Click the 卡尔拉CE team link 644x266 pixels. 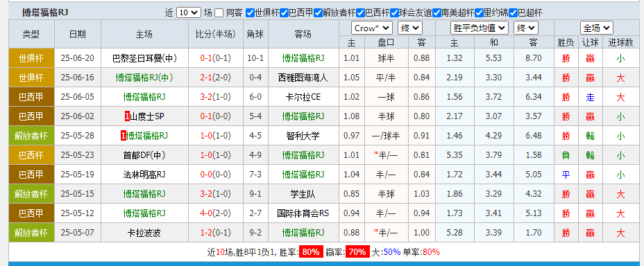(x=303, y=97)
